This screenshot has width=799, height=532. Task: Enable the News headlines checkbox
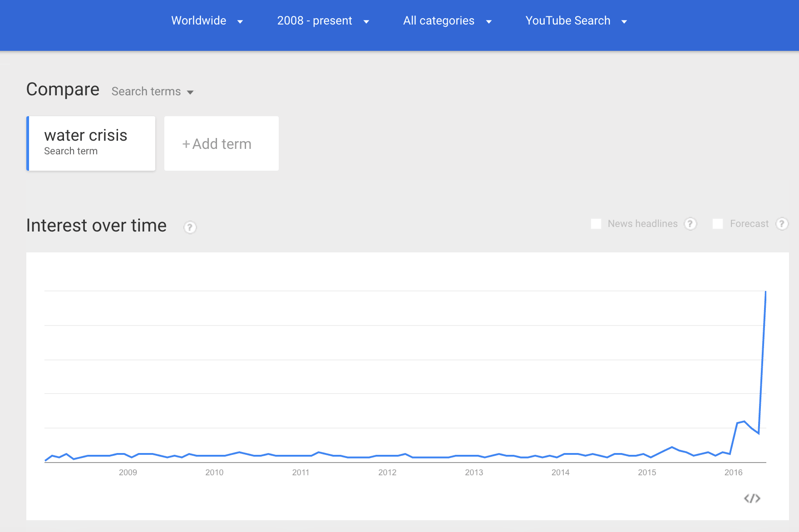click(596, 224)
